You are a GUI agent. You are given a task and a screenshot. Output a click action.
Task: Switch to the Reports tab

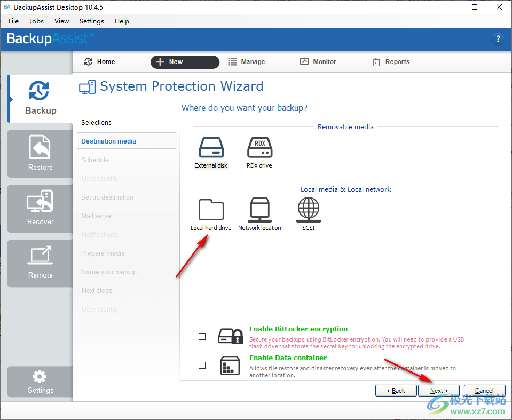391,62
